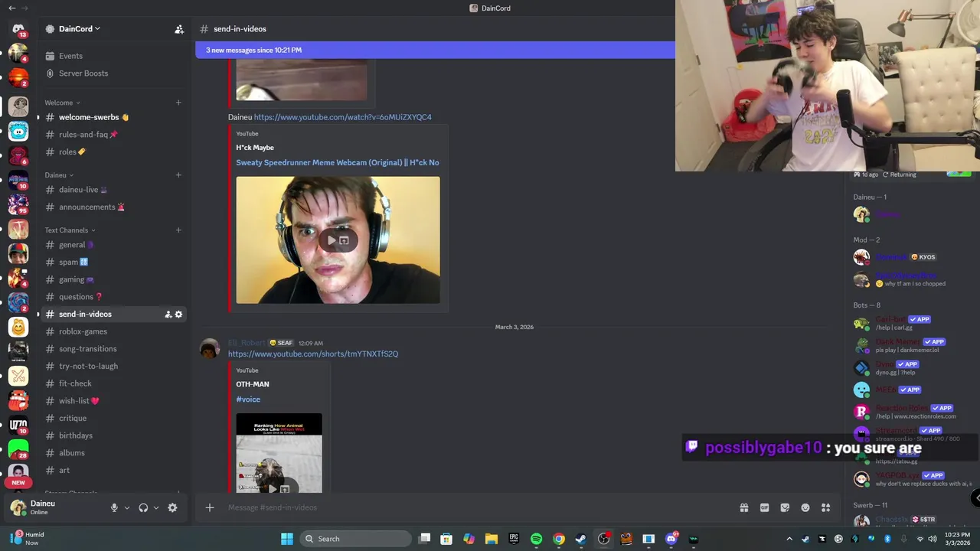Open the youtube.com/watch?v=6oMUiZXYQC4 link
Viewport: 980px width, 551px height.
click(x=342, y=117)
